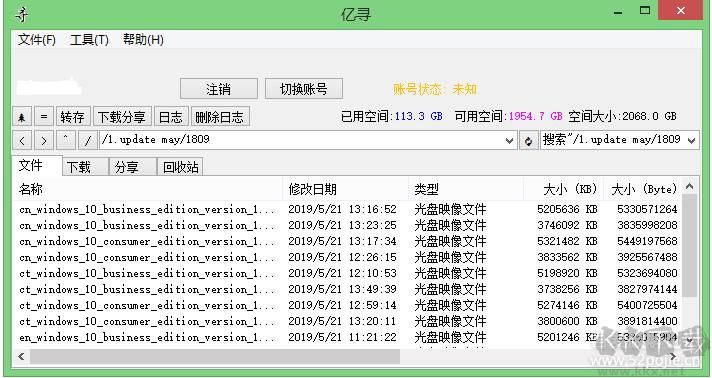Click the vertical scrollbar up arrow
Viewport: 712px width, 378px height.
tap(690, 186)
